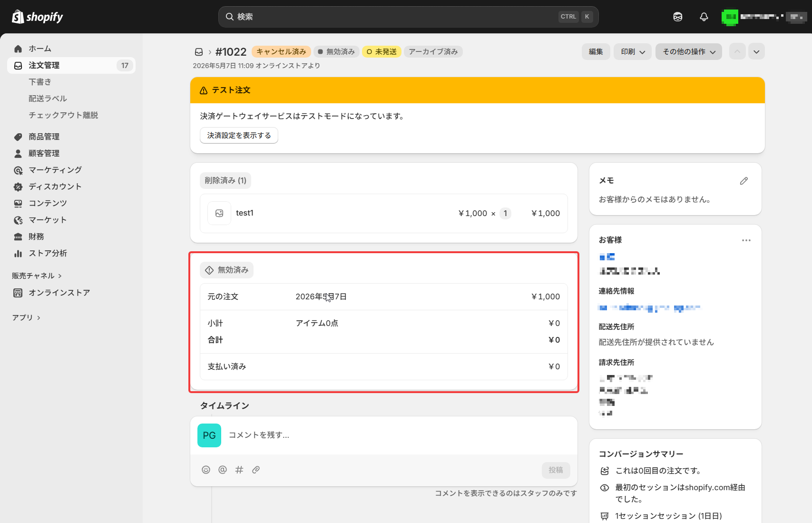Click the キャンセル済み (cancelled) status badge
812x523 pixels.
tap(281, 51)
